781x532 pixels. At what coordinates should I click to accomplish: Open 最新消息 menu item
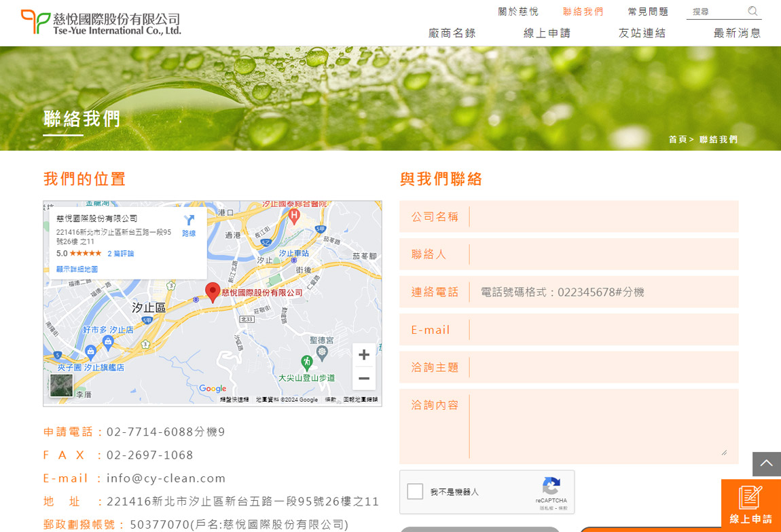[737, 33]
